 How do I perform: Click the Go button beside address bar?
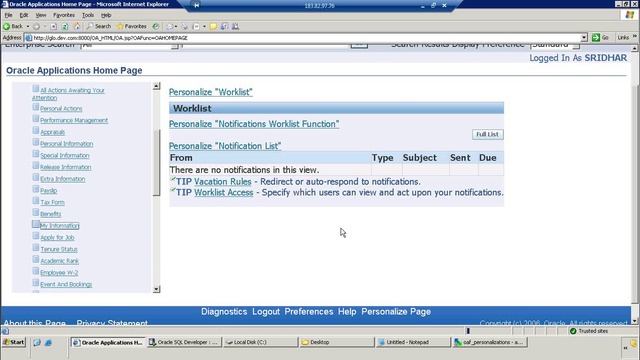(600, 38)
